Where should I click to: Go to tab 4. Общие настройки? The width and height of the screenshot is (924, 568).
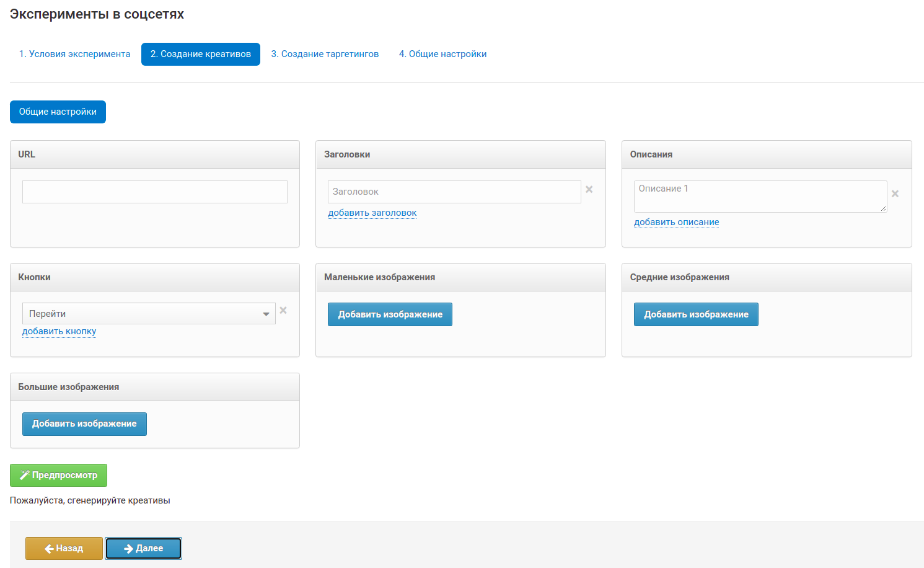(x=442, y=54)
